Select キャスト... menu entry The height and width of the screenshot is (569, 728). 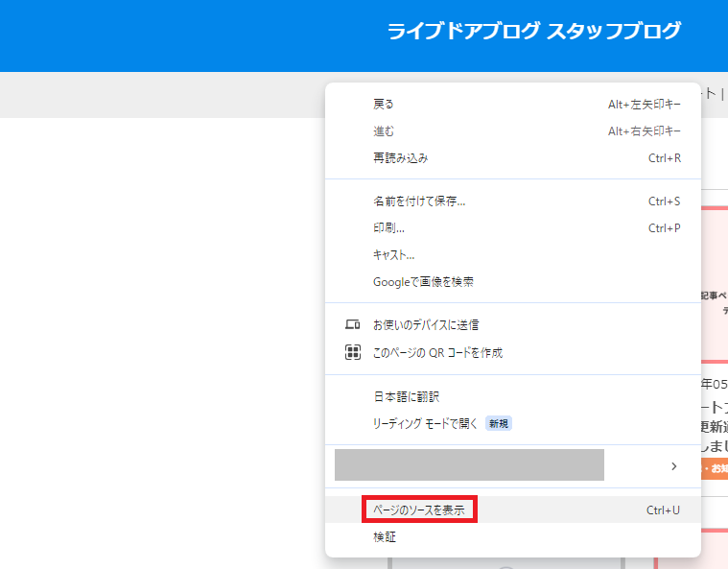(x=512, y=255)
